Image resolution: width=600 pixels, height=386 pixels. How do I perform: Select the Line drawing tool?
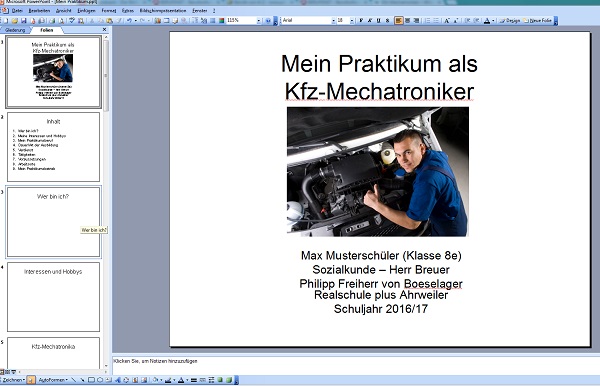(73, 380)
